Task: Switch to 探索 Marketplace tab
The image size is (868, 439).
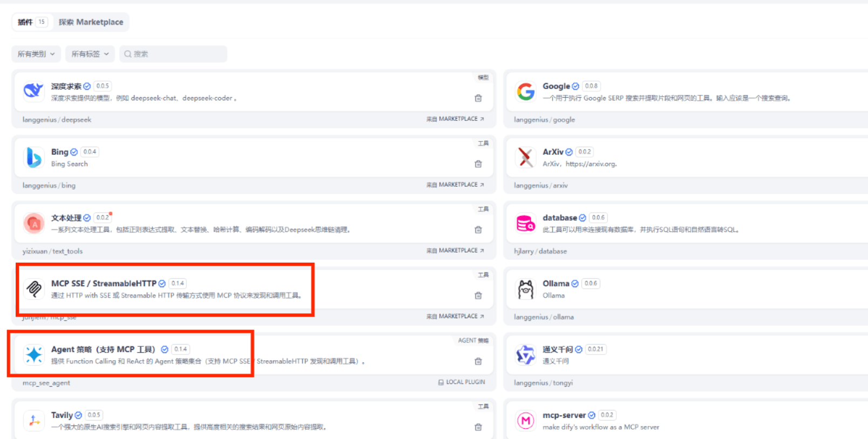Action: coord(91,22)
